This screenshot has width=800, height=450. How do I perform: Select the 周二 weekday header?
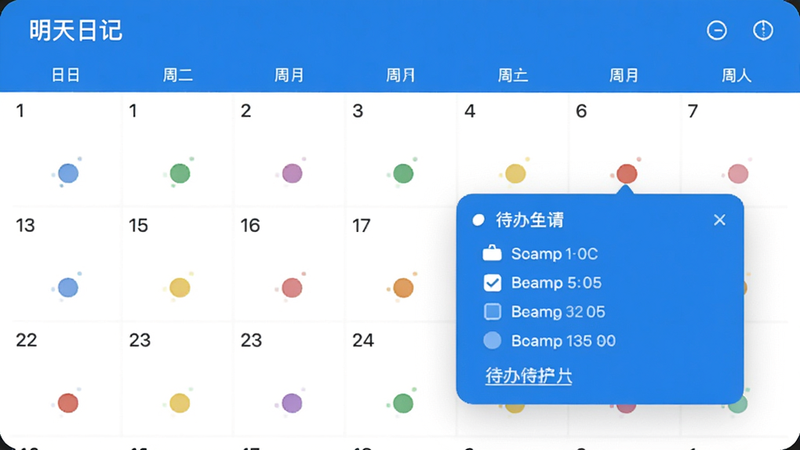pyautogui.click(x=178, y=76)
